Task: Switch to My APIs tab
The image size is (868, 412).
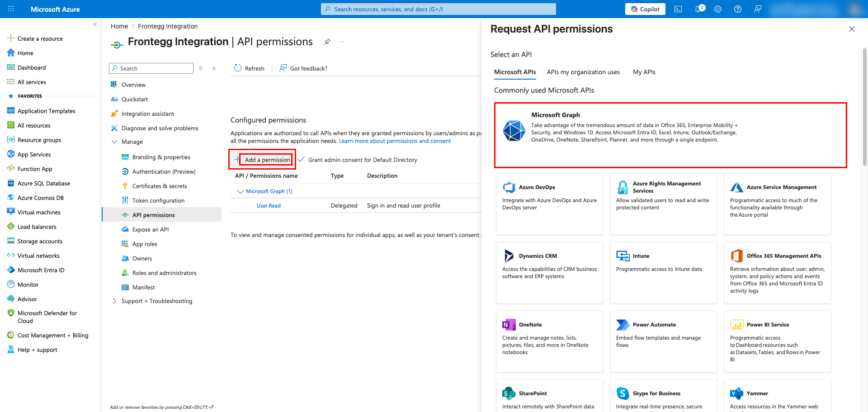Action: coord(644,72)
